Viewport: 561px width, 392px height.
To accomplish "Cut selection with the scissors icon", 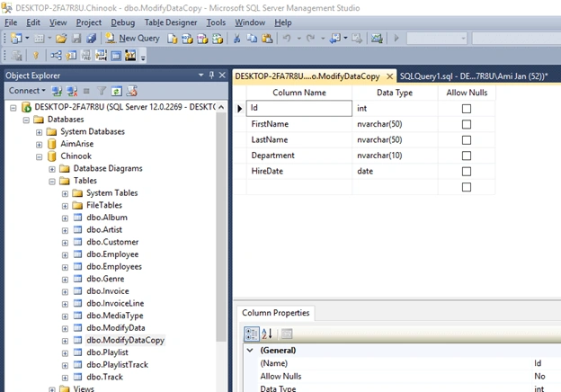I will tap(236, 38).
